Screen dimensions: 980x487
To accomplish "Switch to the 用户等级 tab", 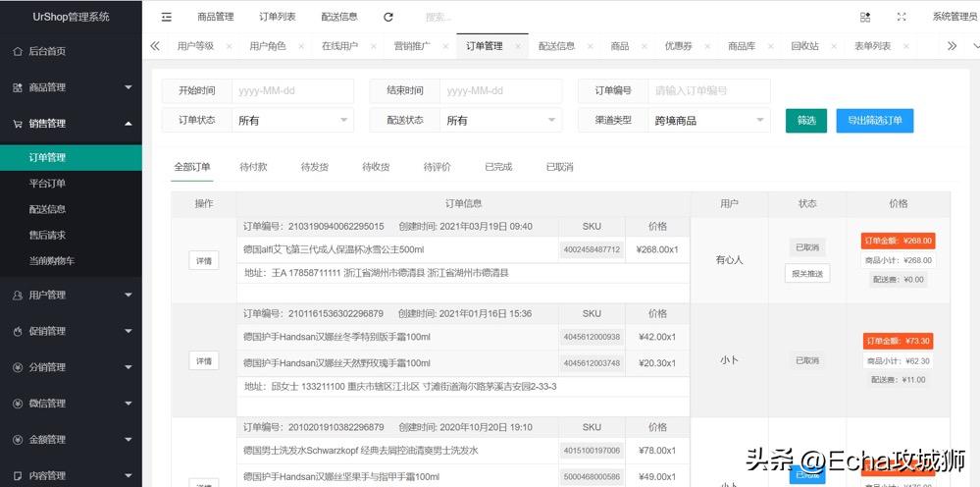I will (195, 46).
